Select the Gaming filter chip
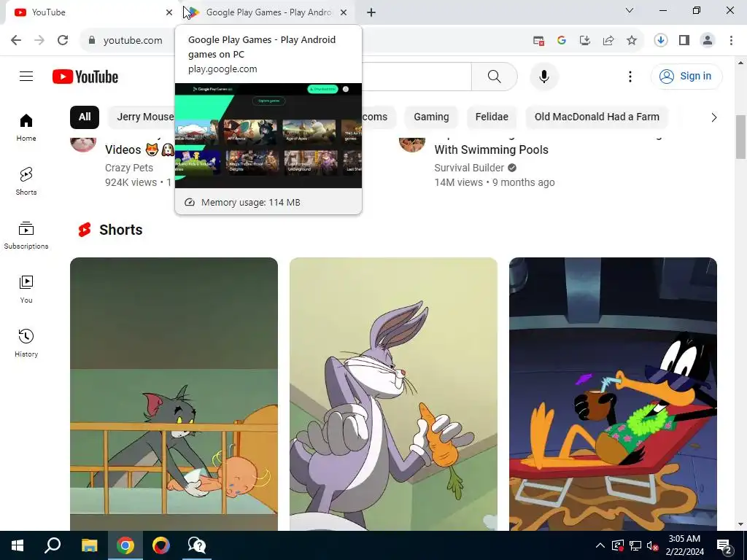This screenshot has height=560, width=747. coord(431,117)
